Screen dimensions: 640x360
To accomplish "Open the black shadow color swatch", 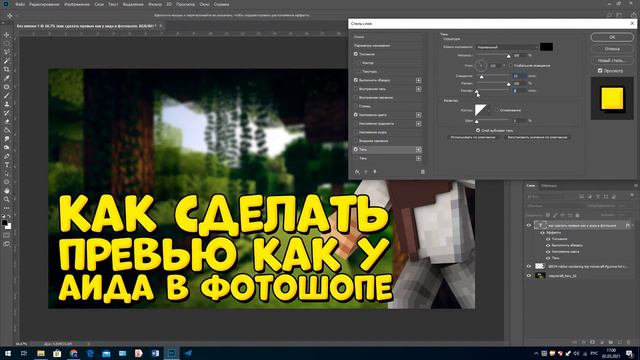I will click(546, 47).
